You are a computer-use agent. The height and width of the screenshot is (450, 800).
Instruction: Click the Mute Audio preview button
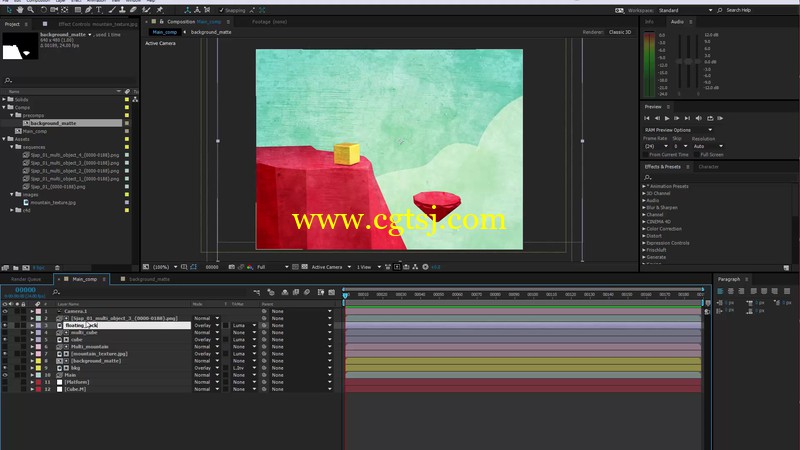coord(698,118)
